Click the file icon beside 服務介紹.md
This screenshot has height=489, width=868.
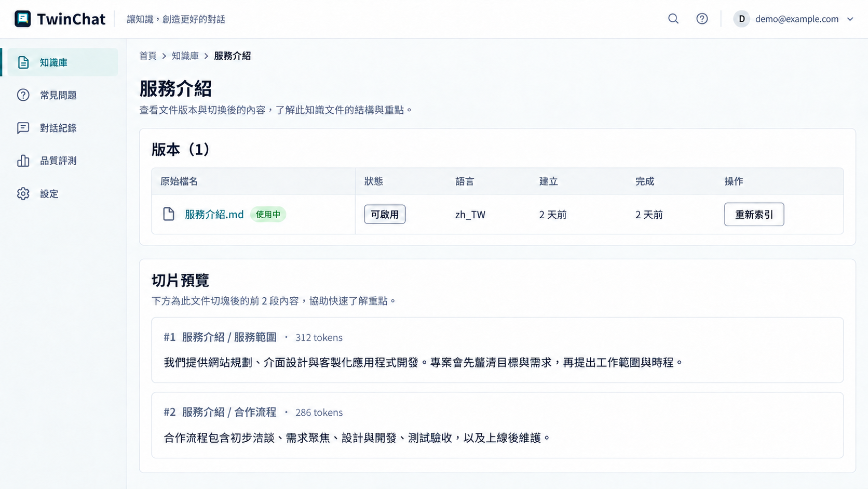pyautogui.click(x=169, y=214)
